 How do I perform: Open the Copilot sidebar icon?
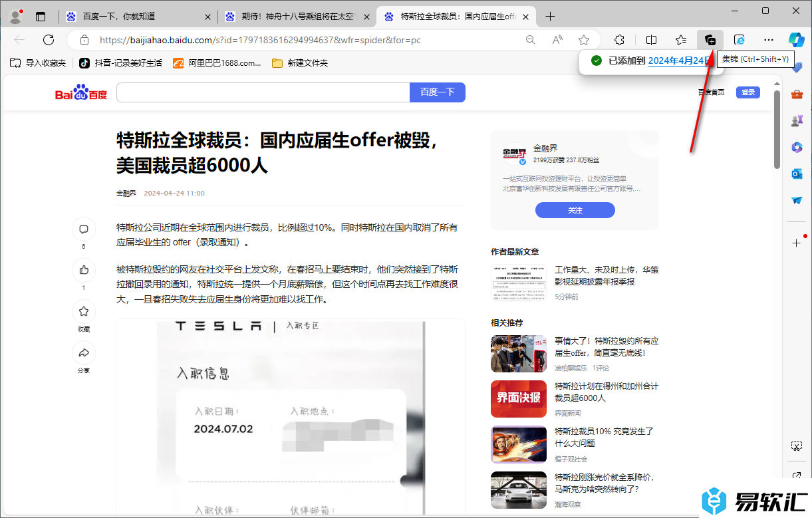797,40
